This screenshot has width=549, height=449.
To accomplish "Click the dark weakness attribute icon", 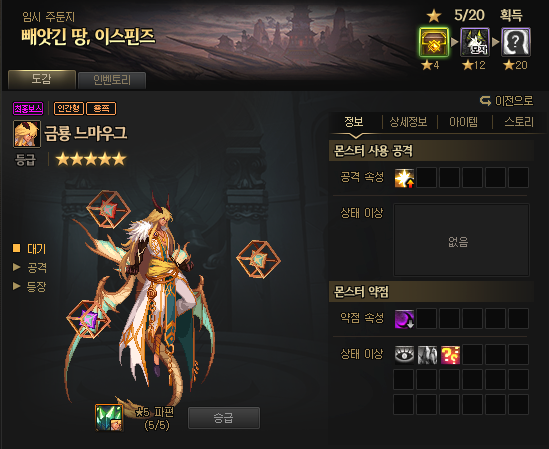I will coord(404,319).
